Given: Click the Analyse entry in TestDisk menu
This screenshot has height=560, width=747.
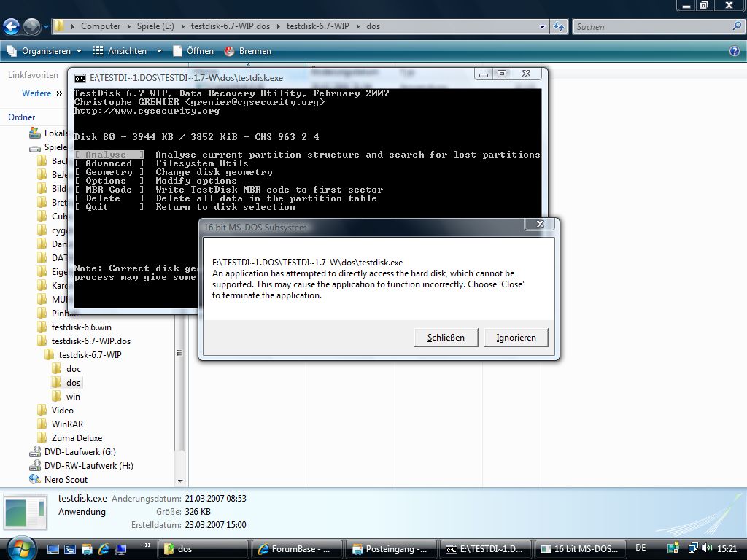Looking at the screenshot, I should 109,155.
